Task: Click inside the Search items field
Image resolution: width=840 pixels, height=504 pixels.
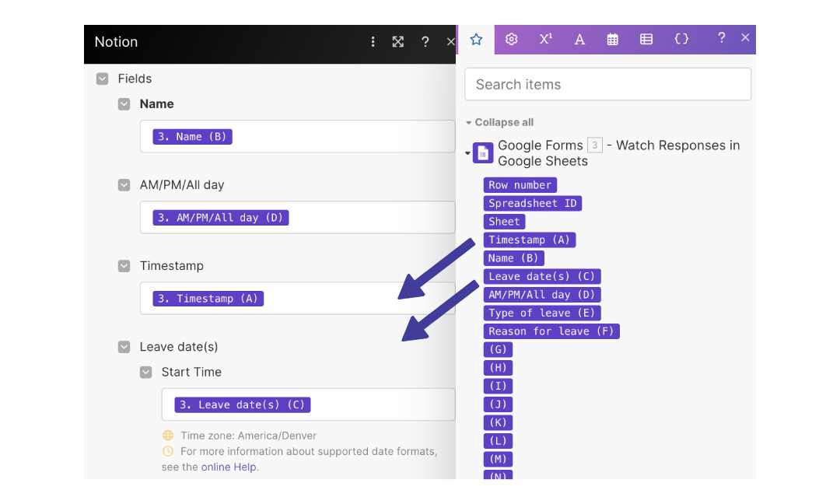Action: [x=607, y=84]
